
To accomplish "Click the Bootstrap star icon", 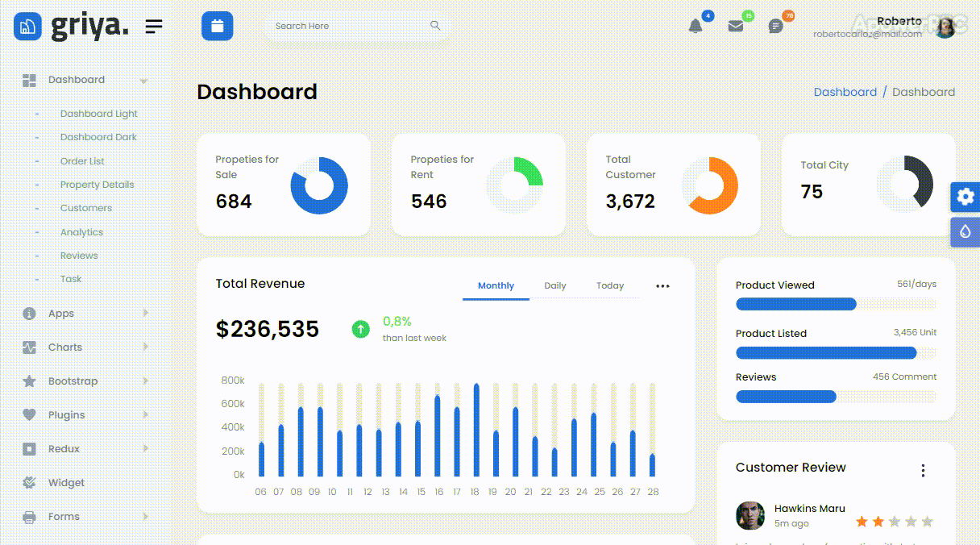I will coord(29,381).
